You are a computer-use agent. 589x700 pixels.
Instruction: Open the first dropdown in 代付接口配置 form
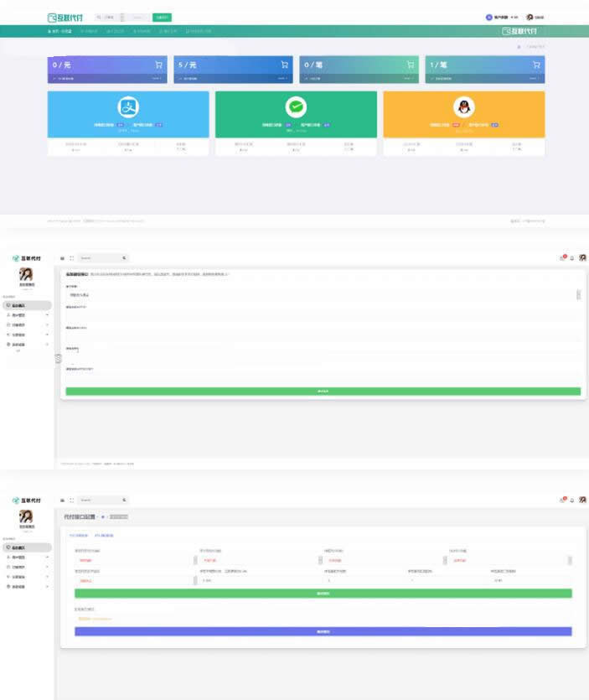(x=134, y=560)
